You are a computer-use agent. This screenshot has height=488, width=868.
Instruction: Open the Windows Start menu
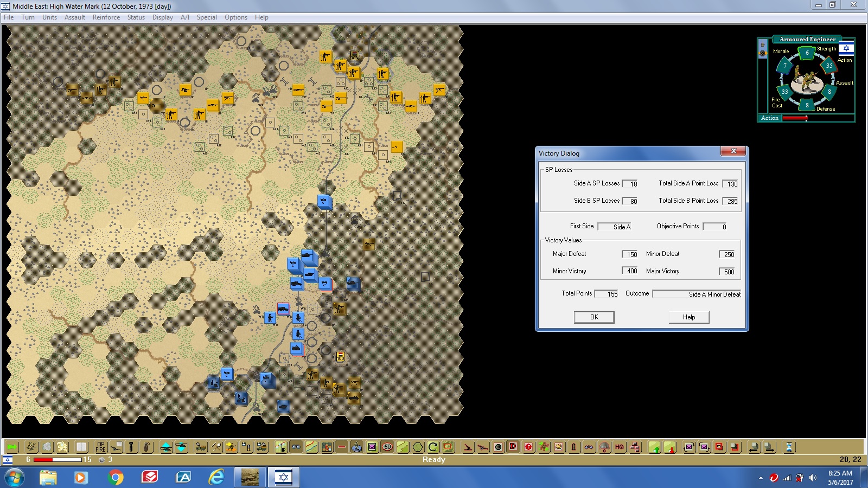coord(15,478)
